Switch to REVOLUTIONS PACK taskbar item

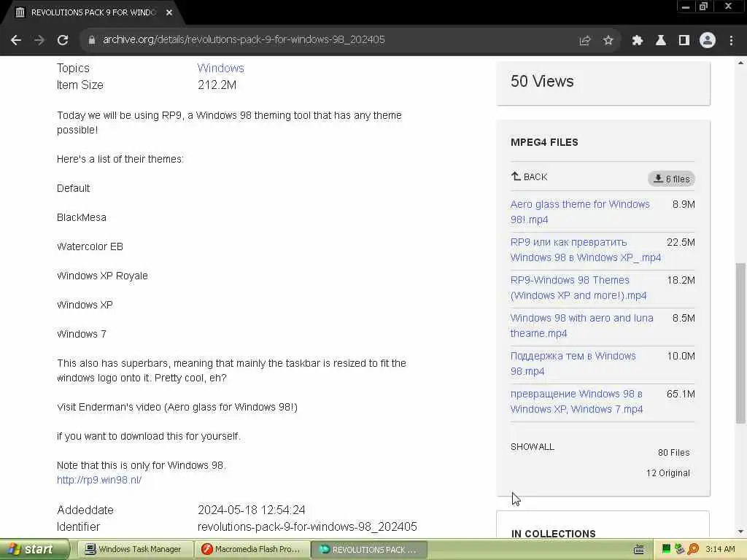369,549
